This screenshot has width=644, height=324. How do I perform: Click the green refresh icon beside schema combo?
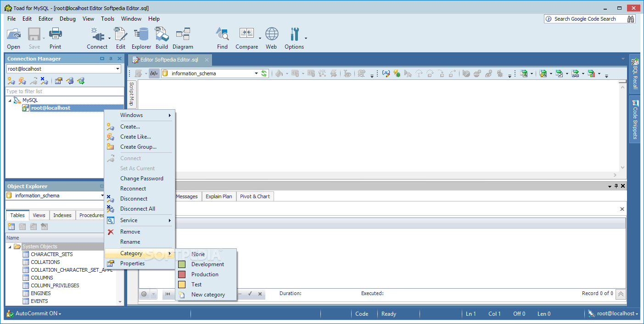click(264, 73)
